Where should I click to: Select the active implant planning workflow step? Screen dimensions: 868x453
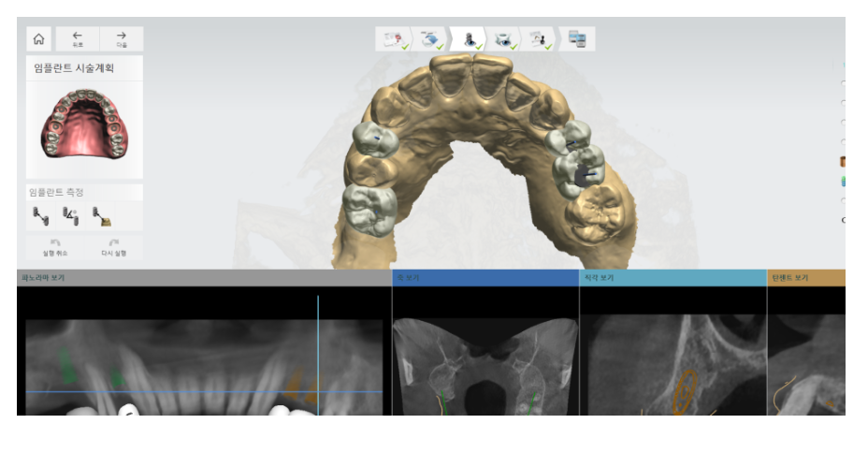tap(470, 39)
